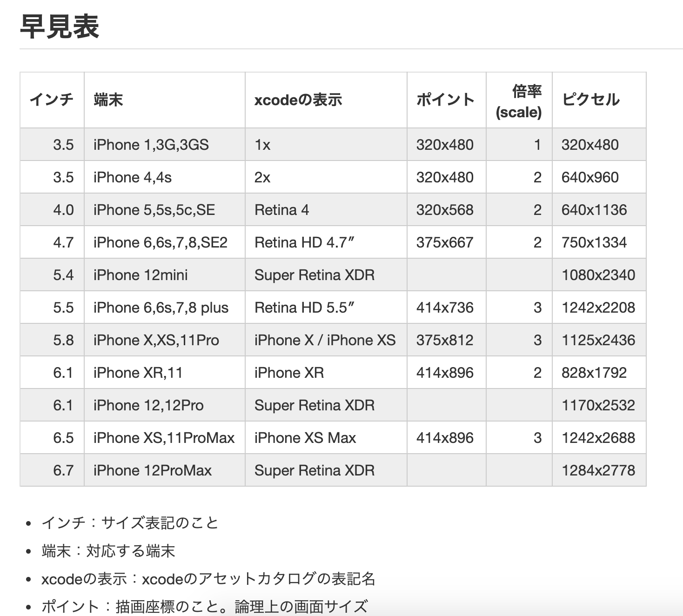Click the 375x812 point cell
683x616 pixels.
(447, 340)
